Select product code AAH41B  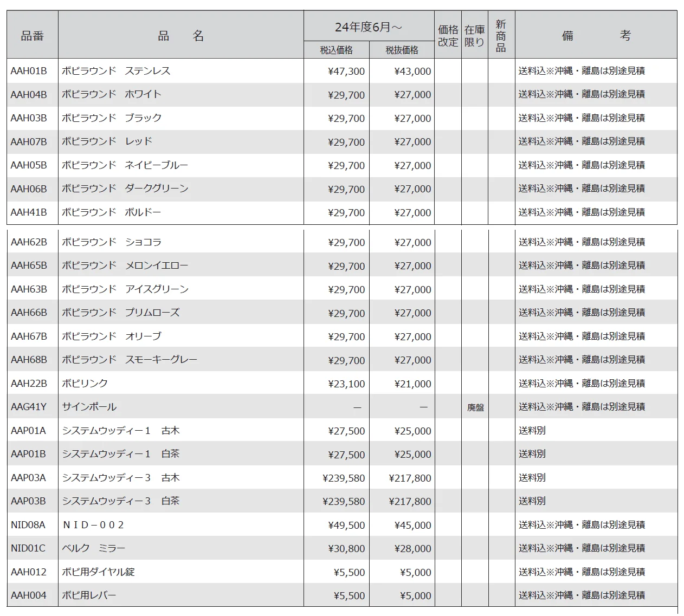pyautogui.click(x=29, y=212)
